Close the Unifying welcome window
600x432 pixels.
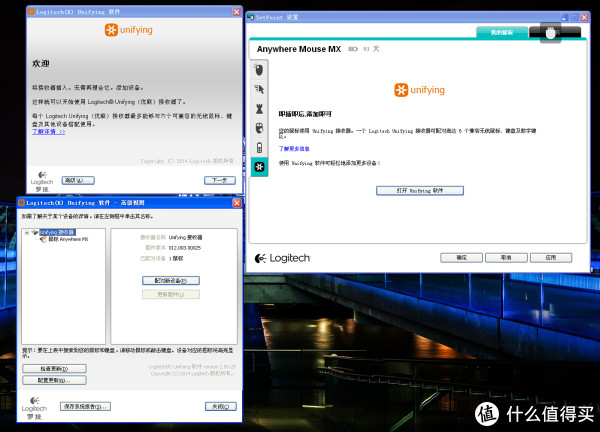(236, 12)
